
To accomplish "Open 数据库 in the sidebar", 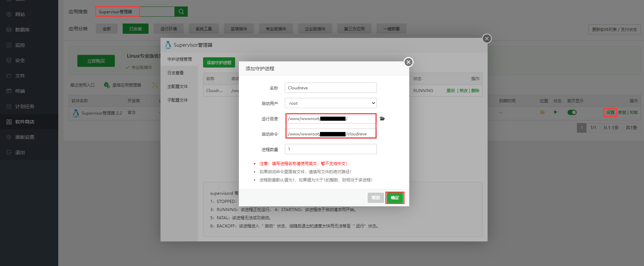I will tap(29, 30).
